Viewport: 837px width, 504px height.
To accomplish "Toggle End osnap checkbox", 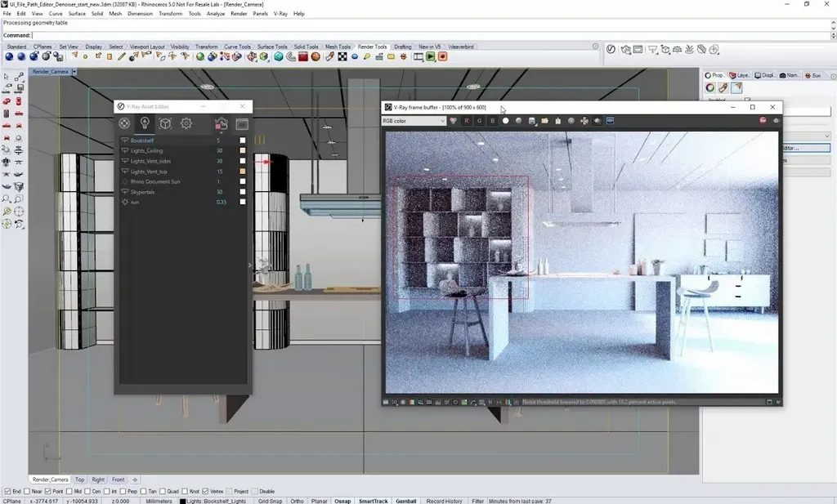I will tap(7, 491).
